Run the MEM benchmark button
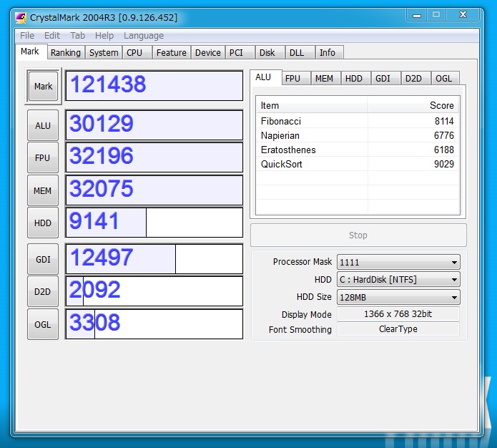 (x=43, y=190)
